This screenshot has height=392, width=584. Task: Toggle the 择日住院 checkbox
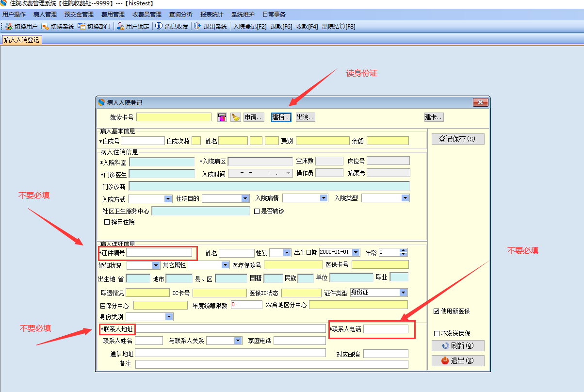tap(107, 222)
